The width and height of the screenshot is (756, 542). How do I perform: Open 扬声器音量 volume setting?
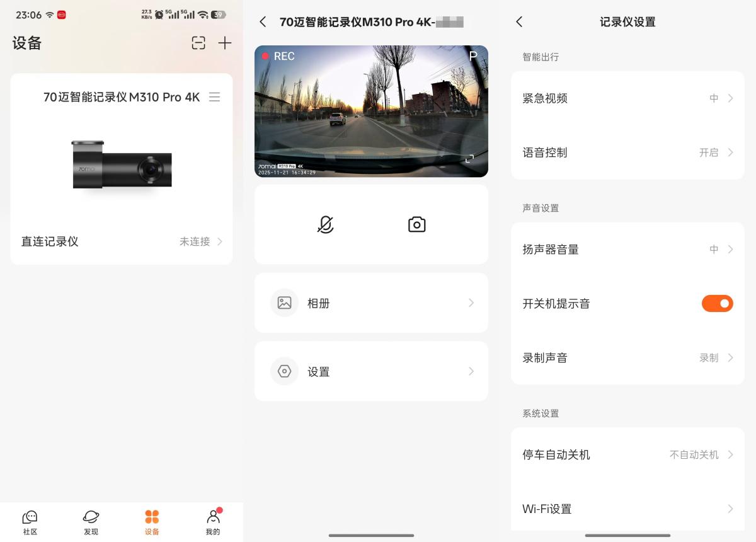click(x=627, y=250)
